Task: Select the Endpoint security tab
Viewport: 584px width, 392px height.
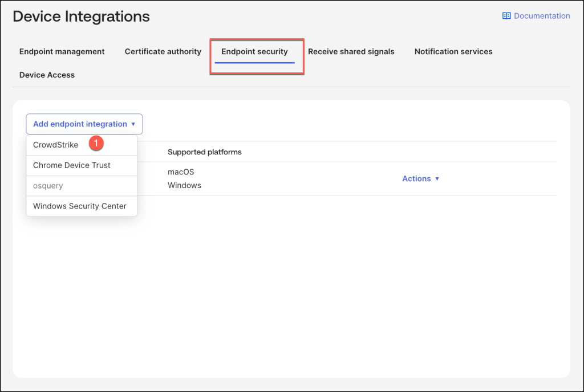Action: click(x=254, y=51)
